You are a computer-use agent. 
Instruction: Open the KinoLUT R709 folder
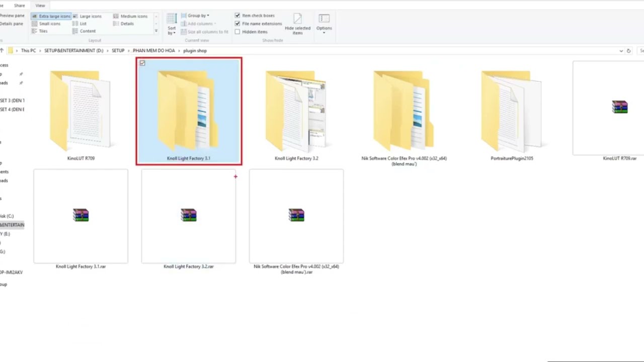pos(80,112)
